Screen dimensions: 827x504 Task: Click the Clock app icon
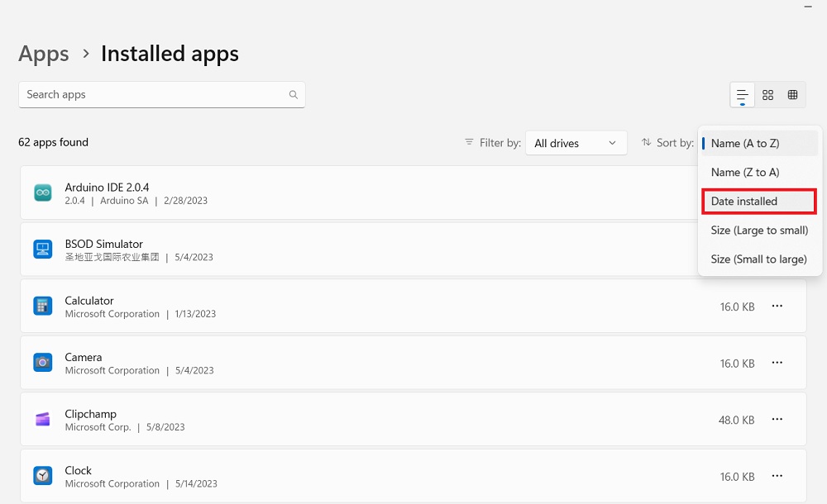click(x=42, y=475)
